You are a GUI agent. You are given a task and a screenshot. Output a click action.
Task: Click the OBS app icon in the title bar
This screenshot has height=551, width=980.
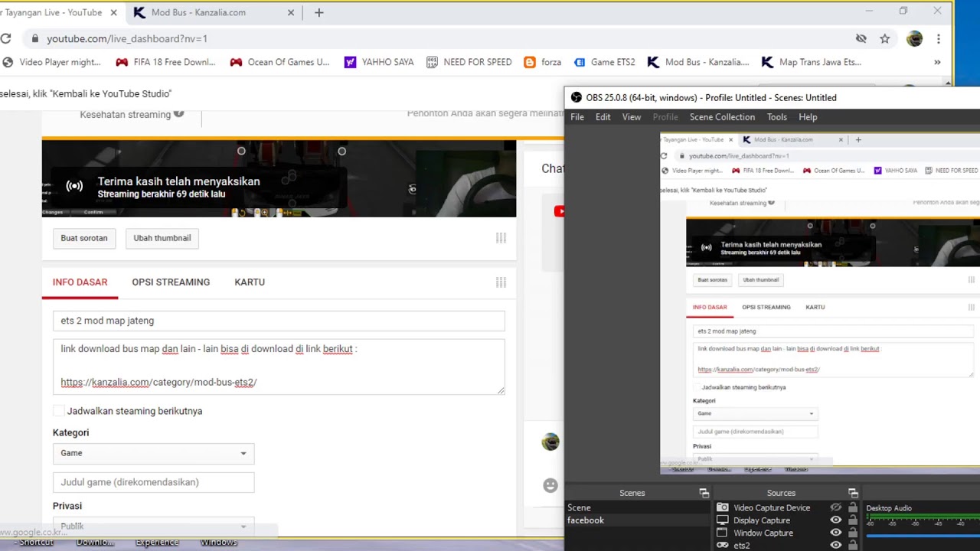point(577,97)
